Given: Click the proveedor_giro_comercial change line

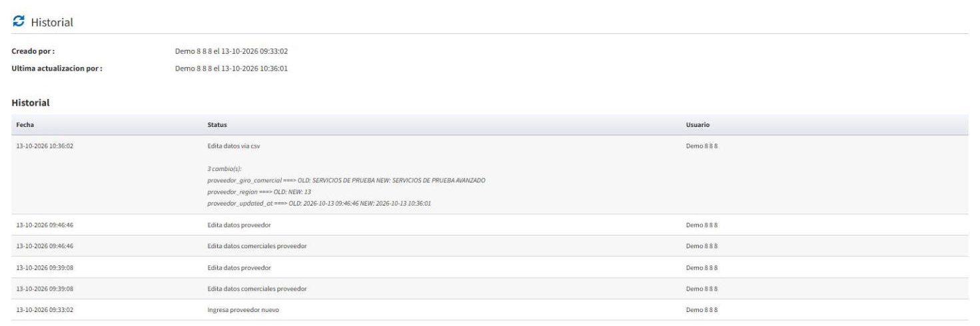Looking at the screenshot, I should tap(346, 180).
